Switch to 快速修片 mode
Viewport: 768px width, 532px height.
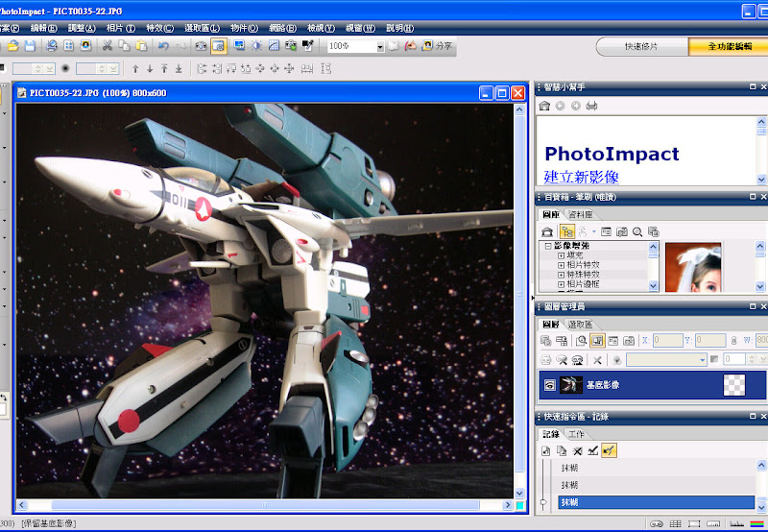tap(641, 46)
